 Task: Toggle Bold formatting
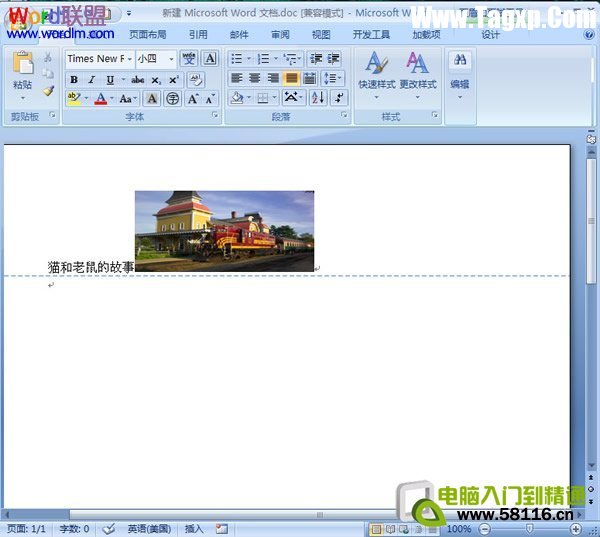[x=74, y=80]
